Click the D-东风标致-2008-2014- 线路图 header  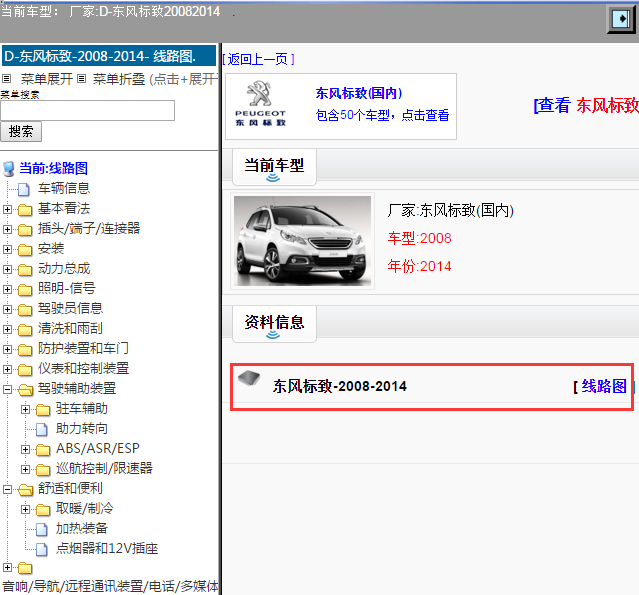pyautogui.click(x=109, y=56)
